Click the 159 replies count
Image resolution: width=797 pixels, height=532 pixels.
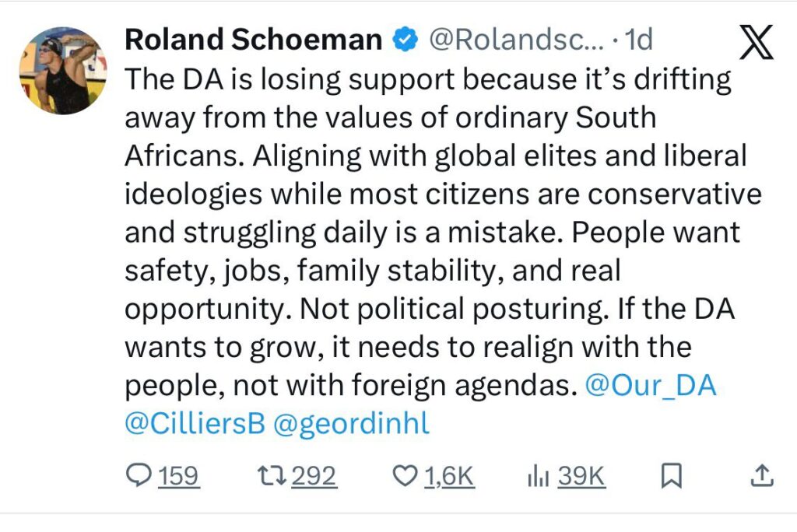coord(178,477)
